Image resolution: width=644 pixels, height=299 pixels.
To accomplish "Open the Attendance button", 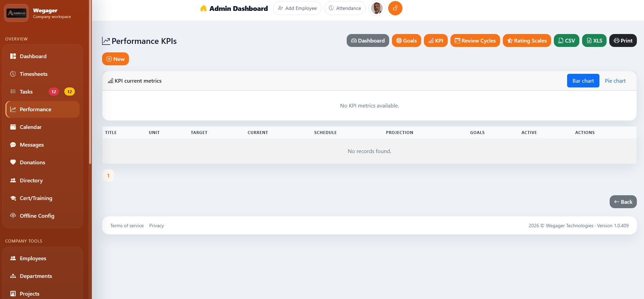I will tap(345, 8).
